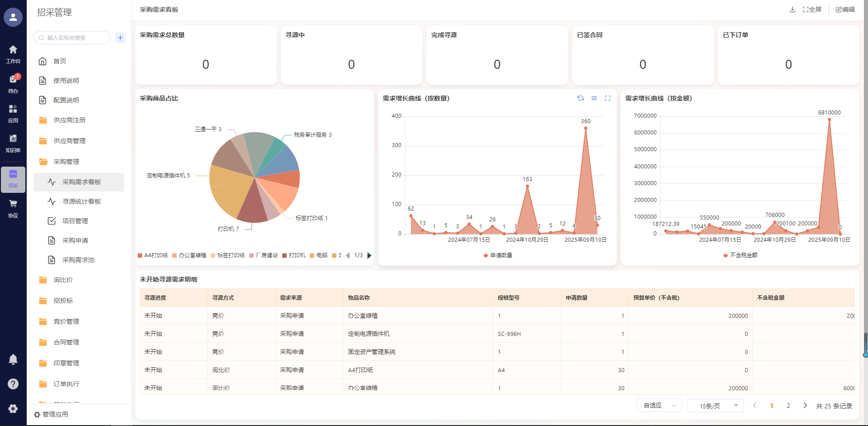Toggle the A4打印纸 legend item
The height and width of the screenshot is (426, 868).
[153, 255]
